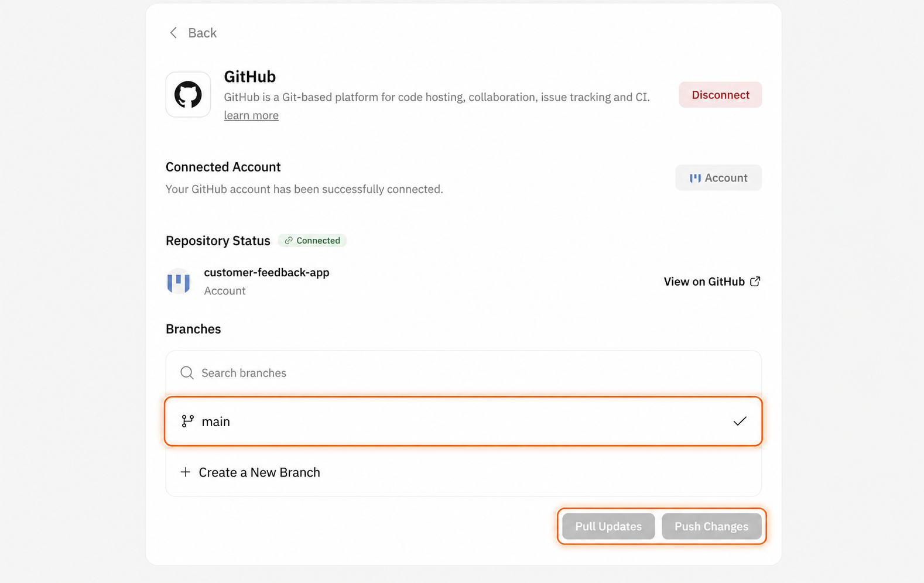Viewport: 924px width, 583px height.
Task: Click the 'successfully connected' message text
Action: 304,189
